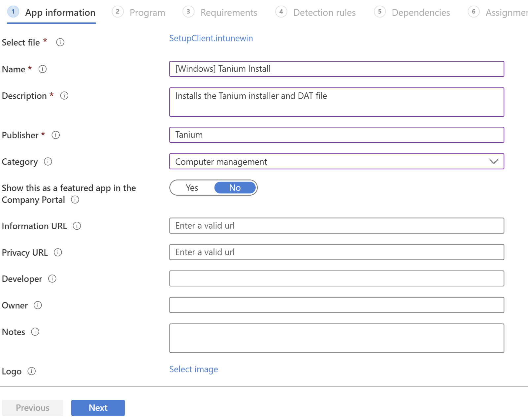
Task: Click the Next button
Action: click(98, 408)
